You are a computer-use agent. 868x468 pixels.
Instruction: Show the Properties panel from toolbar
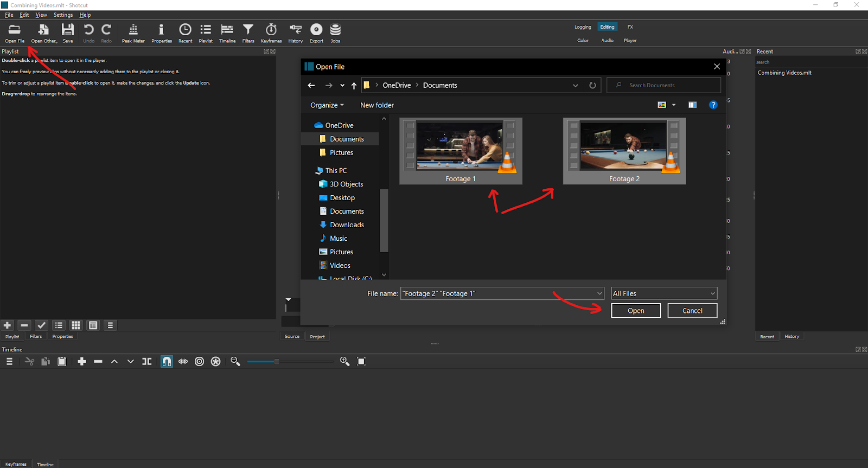tap(161, 33)
